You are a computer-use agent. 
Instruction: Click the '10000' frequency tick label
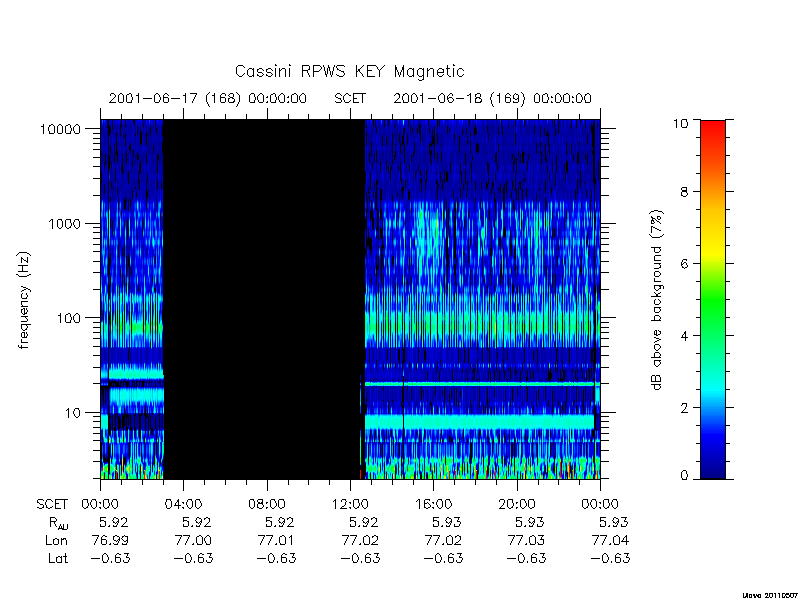61,129
